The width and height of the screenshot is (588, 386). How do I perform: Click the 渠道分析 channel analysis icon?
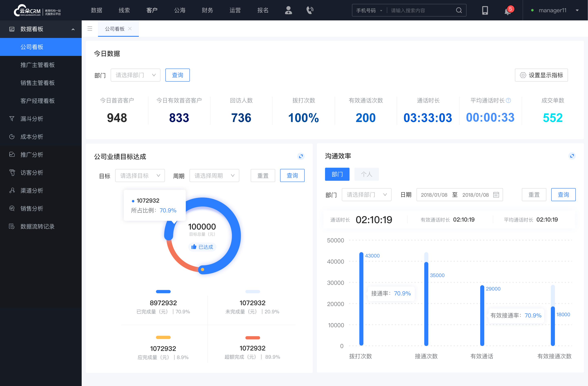[11, 190]
